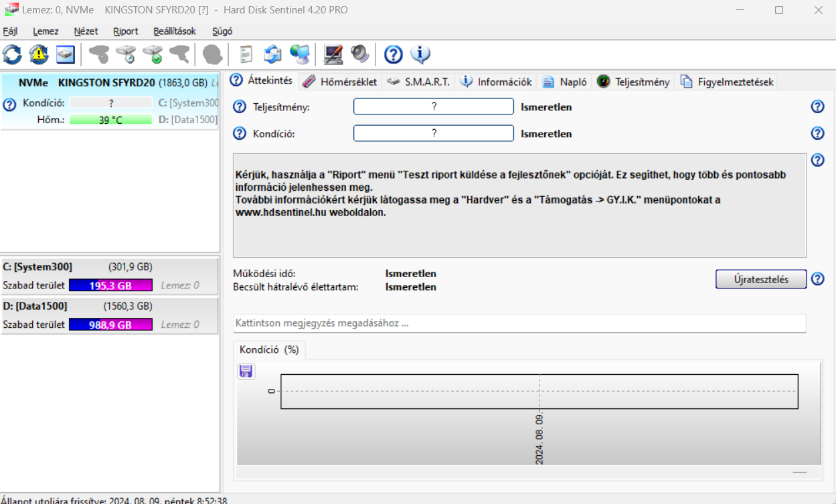Click the comment field 'Kattintson megjegyzés megadásához'
The height and width of the screenshot is (504, 836).
[x=519, y=323]
